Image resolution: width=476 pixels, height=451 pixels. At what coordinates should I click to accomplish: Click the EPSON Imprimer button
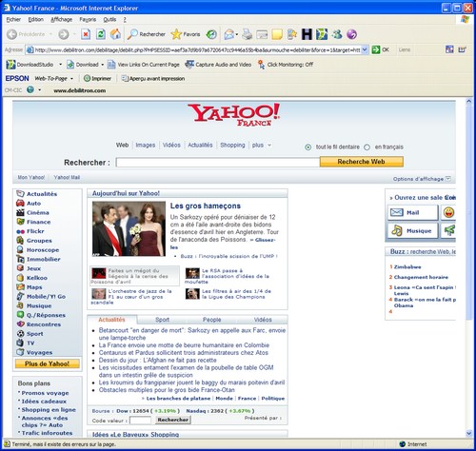97,78
